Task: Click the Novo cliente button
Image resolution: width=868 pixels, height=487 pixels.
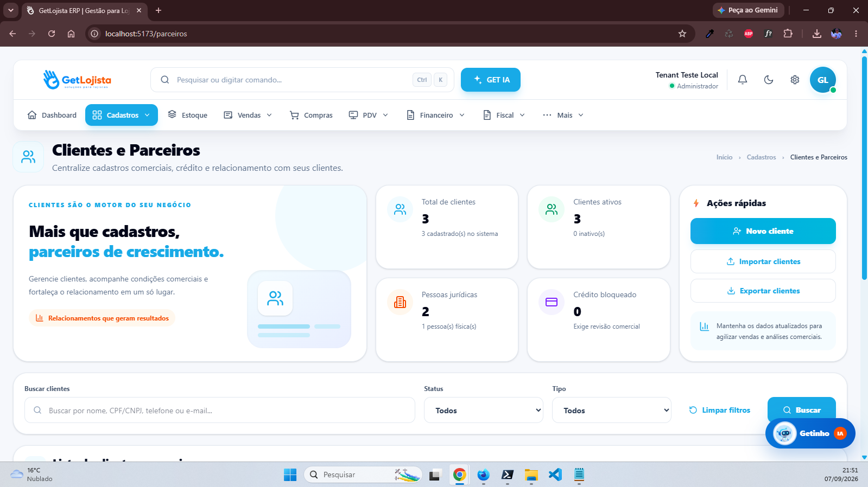Action: click(x=763, y=231)
